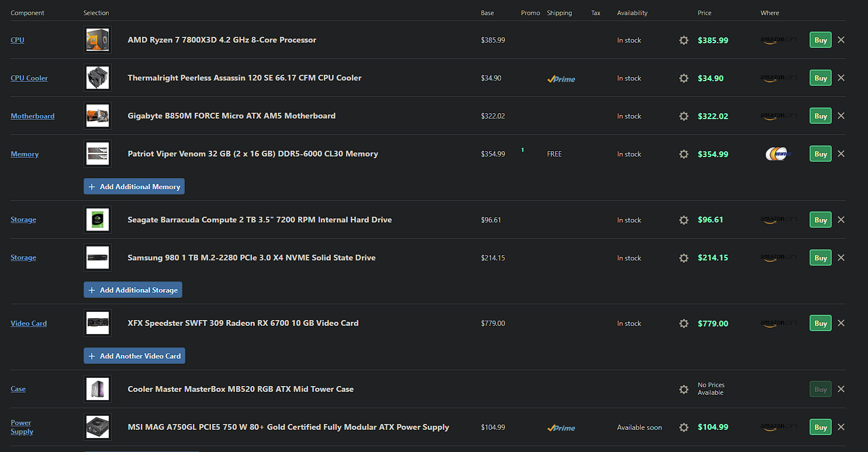
Task: Remove Gigabyte B850M FORCE with X
Action: click(x=841, y=116)
